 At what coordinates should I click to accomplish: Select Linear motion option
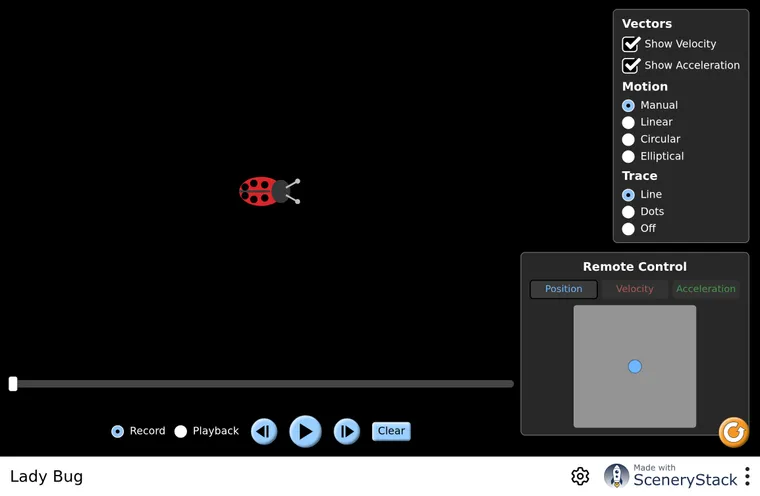click(628, 122)
